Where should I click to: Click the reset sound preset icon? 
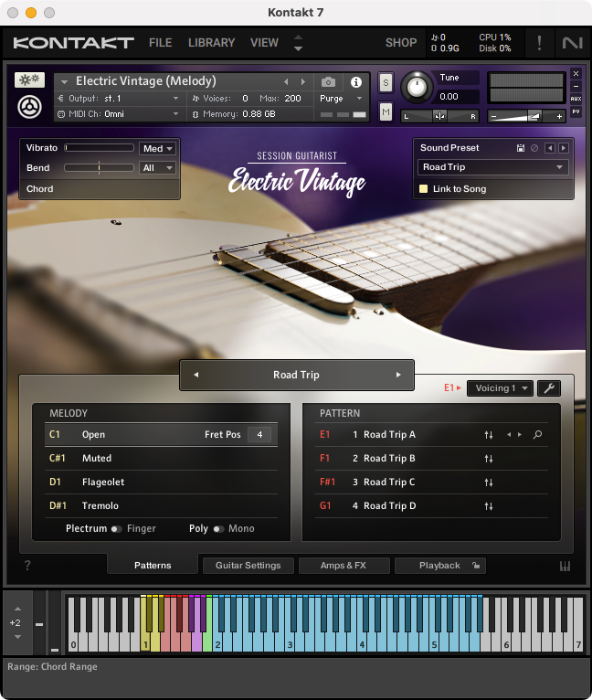tap(534, 148)
